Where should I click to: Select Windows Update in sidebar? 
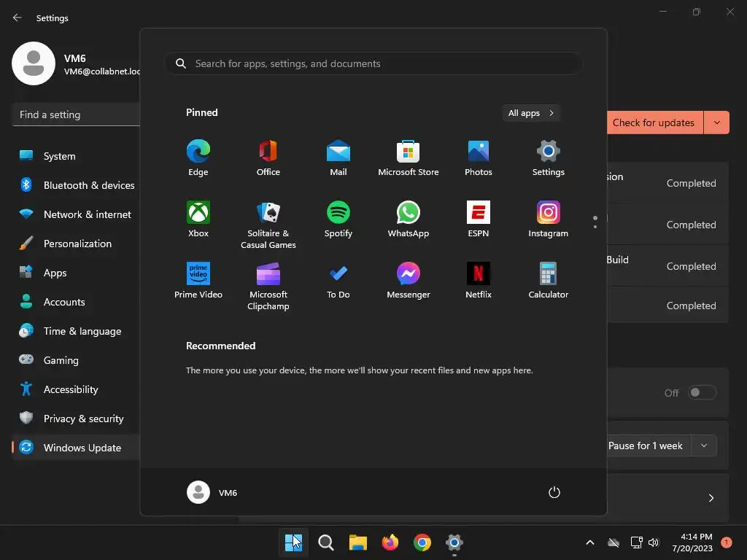click(76, 448)
